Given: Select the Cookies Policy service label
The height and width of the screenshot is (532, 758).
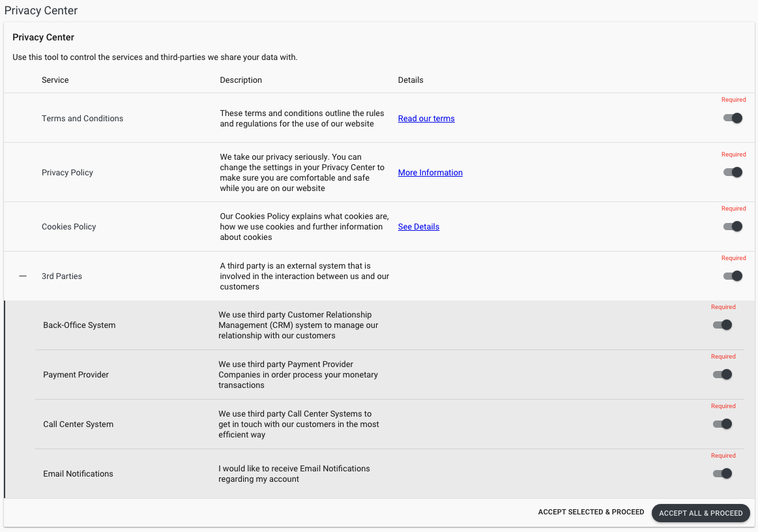Looking at the screenshot, I should coord(68,227).
